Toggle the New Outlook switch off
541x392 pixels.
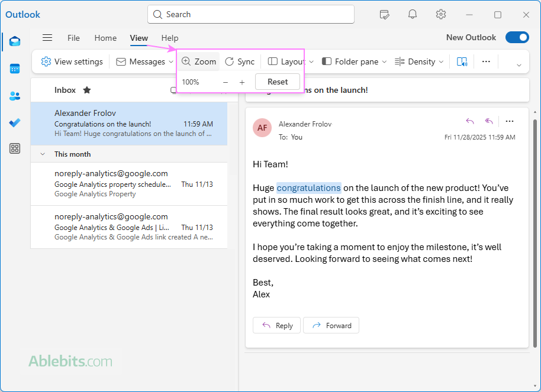[x=517, y=37]
